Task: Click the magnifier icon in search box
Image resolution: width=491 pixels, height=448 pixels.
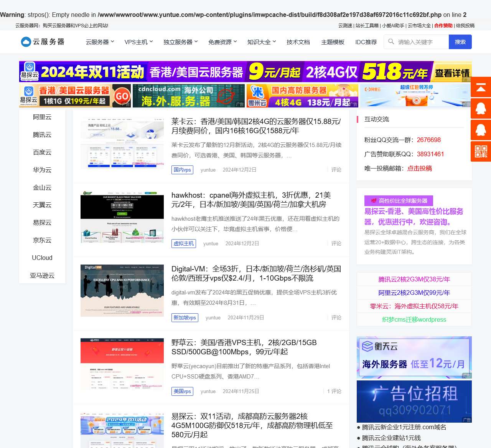Action: pos(391,42)
